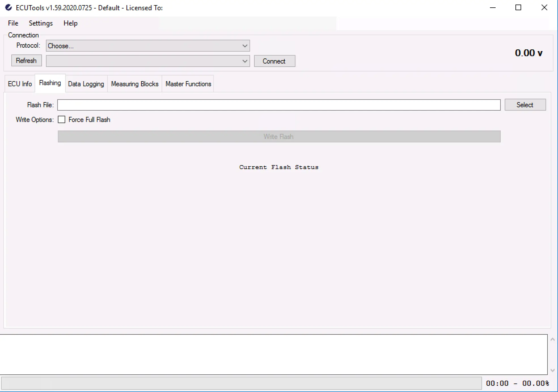Open the Measuring Blocks tab
558x392 pixels.
(135, 84)
